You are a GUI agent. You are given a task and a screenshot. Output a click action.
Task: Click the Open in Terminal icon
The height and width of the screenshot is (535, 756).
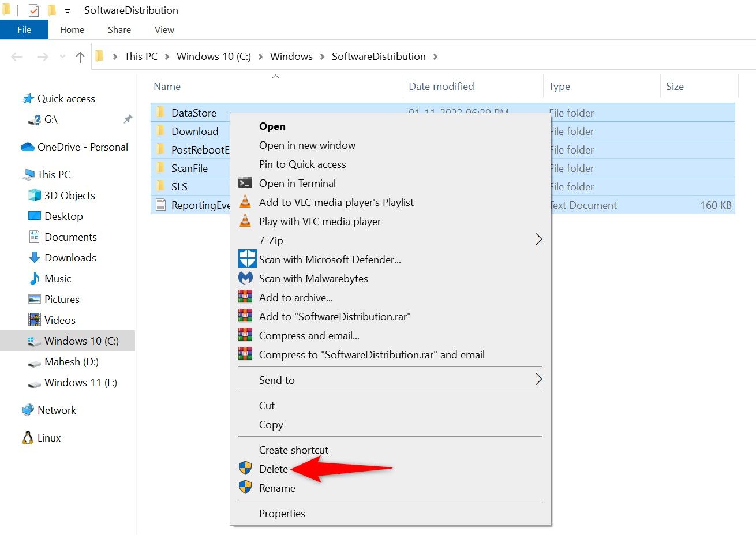[245, 183]
